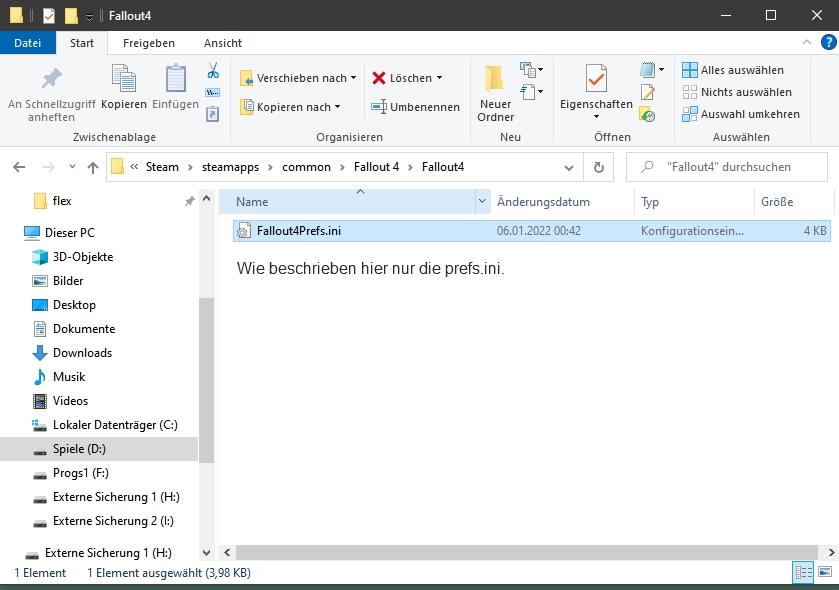Screen dimensions: 839x590
Task: Select the Fallout4Prefs.ini file
Action: (x=532, y=231)
